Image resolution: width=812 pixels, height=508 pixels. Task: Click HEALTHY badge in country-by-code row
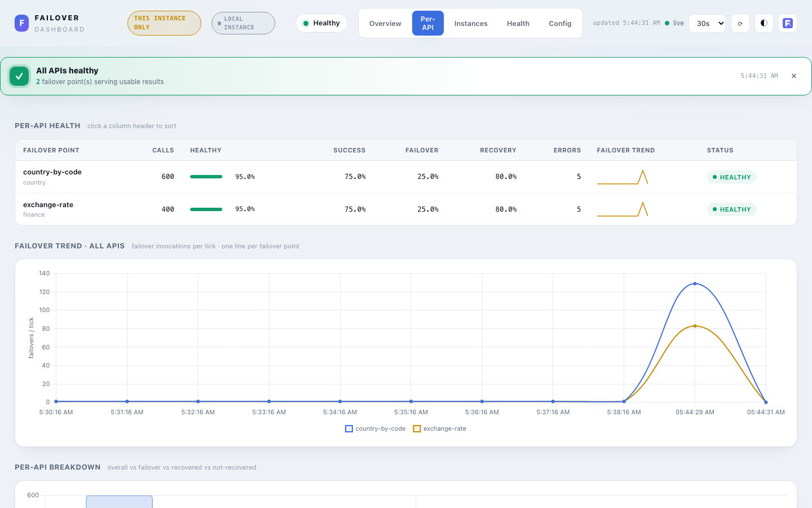coord(731,177)
